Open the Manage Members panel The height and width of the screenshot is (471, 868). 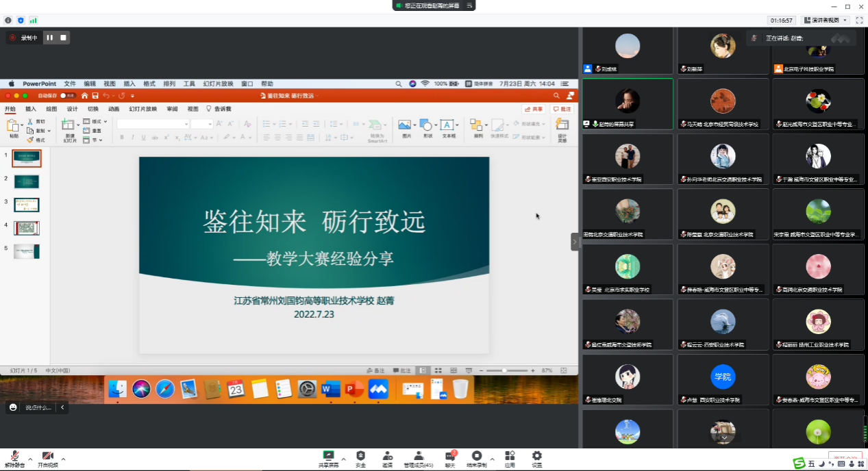point(418,457)
